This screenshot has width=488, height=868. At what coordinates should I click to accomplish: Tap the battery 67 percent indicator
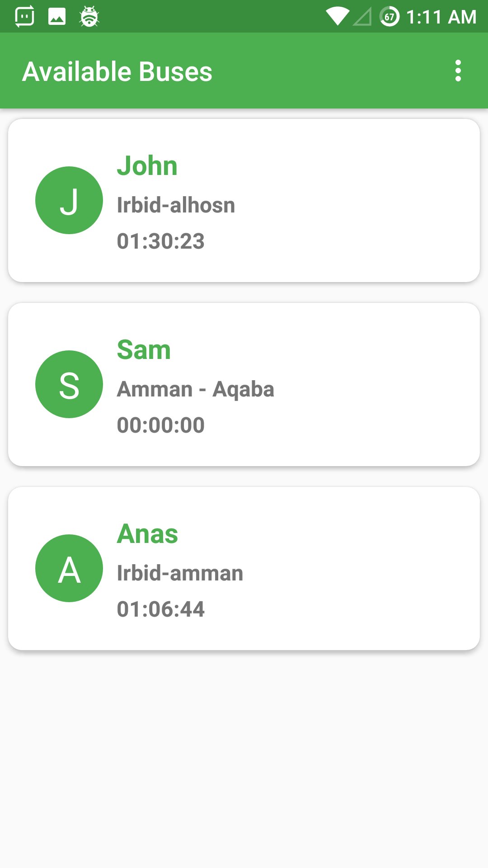pos(389,17)
